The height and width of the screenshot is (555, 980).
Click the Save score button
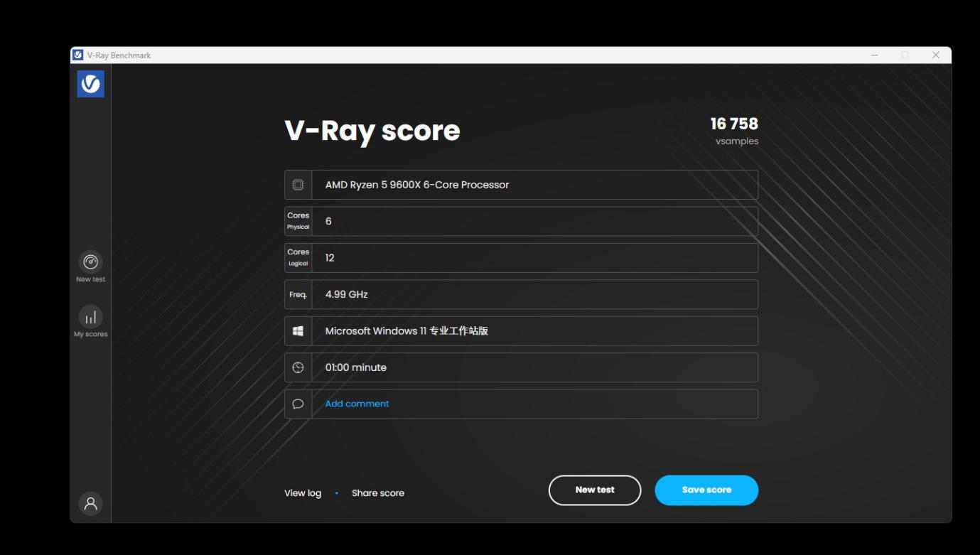point(706,490)
